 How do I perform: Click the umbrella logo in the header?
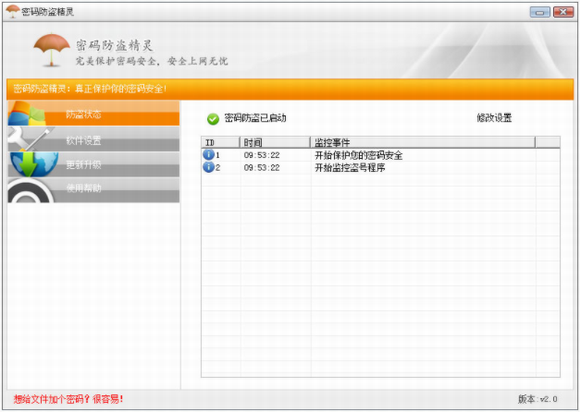pos(51,50)
